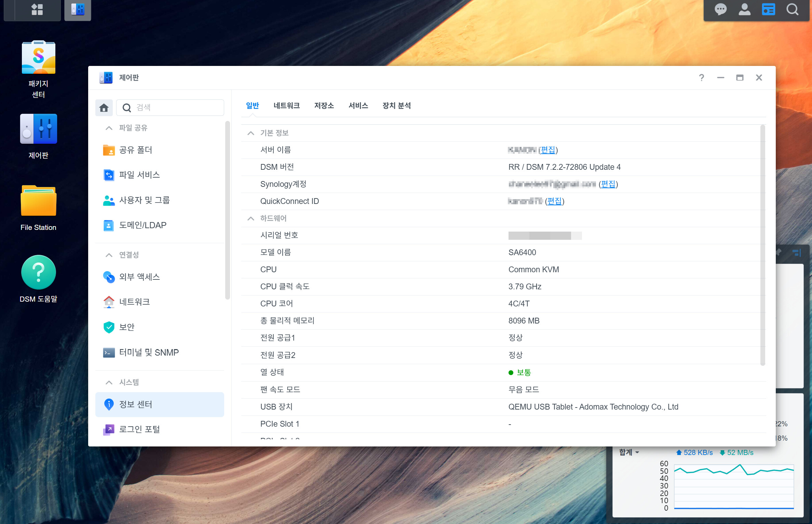Click the notifications chat bubble icon
Viewport: 812px width, 524px height.
(720, 10)
